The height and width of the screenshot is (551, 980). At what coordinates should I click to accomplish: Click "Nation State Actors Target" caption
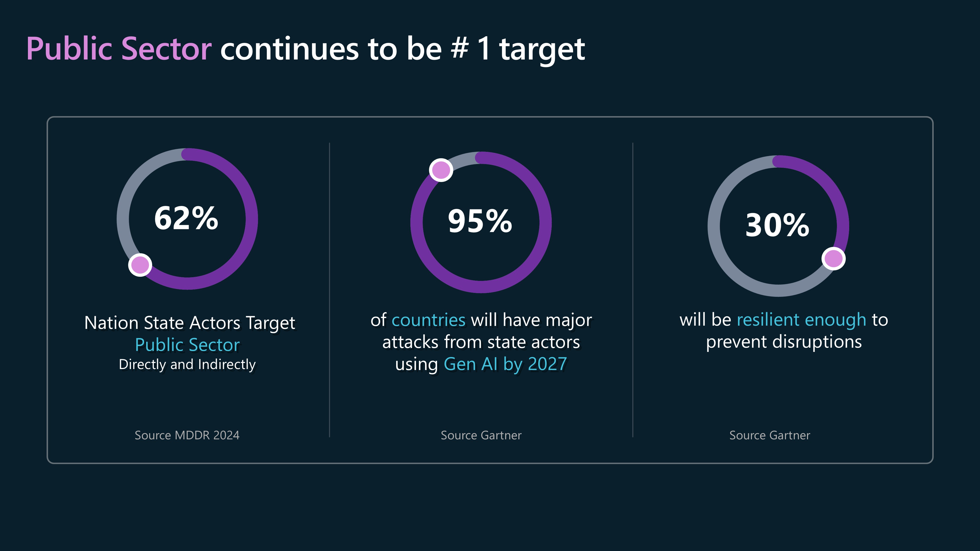coord(189,323)
